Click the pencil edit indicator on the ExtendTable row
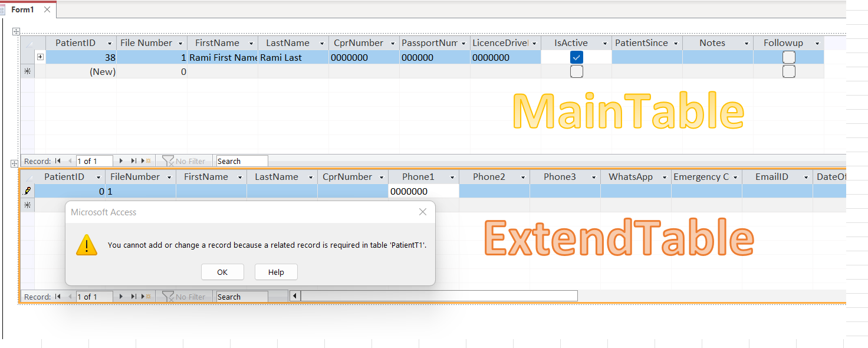 coord(28,191)
